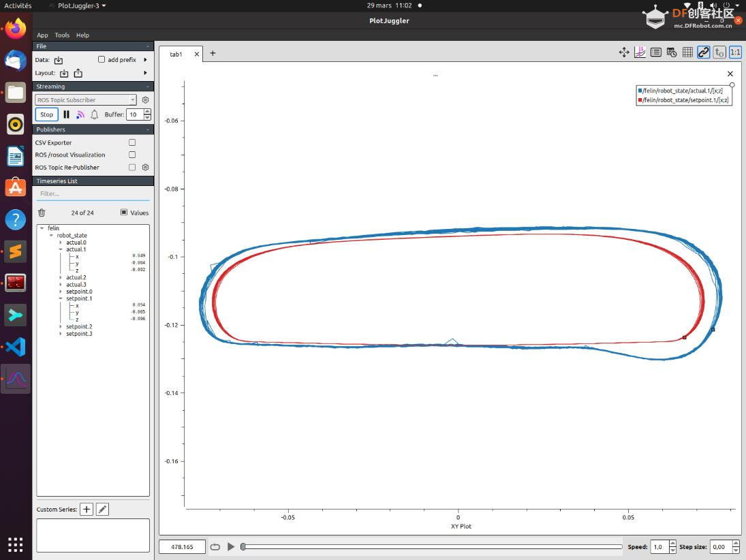Enable the add prefix checkbox
Viewport: 746px width, 560px height.
(x=102, y=59)
